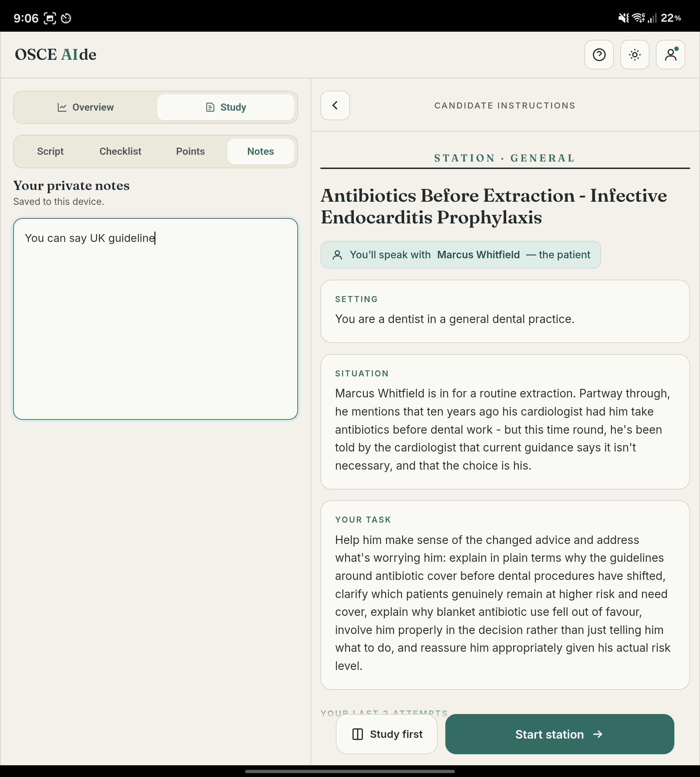Click the 22% battery indicator
Image resolution: width=700 pixels, height=777 pixels.
(x=671, y=18)
